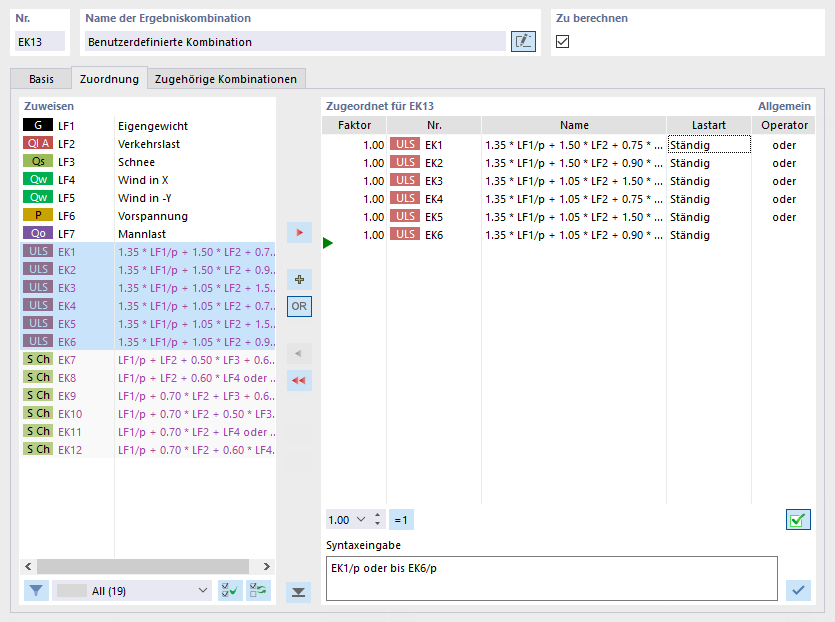Select load case LF5 Wind in -Y

coord(148,198)
